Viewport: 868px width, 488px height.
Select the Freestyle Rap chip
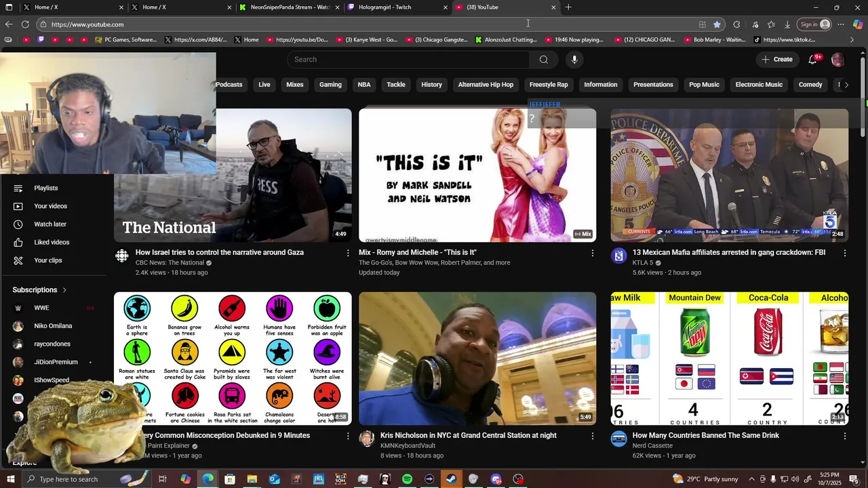(x=549, y=85)
